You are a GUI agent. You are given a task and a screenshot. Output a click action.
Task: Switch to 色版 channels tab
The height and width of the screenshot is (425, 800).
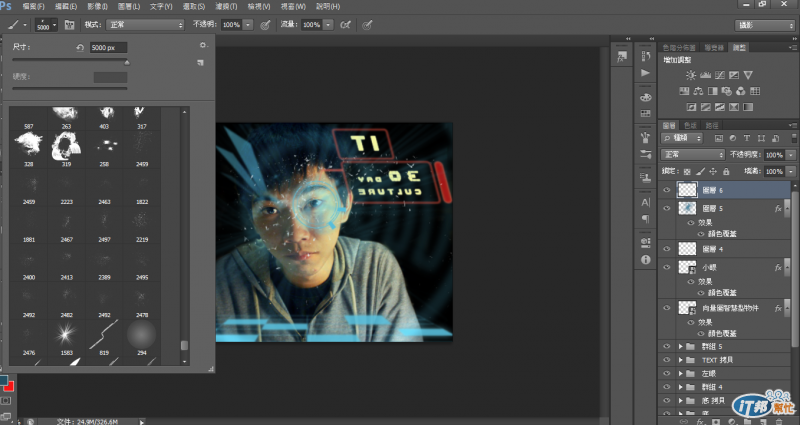[x=690, y=126]
